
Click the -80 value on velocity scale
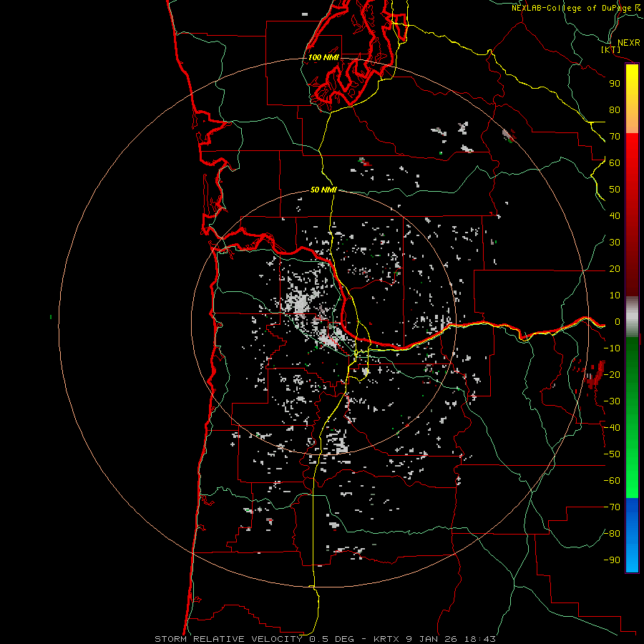(x=612, y=534)
